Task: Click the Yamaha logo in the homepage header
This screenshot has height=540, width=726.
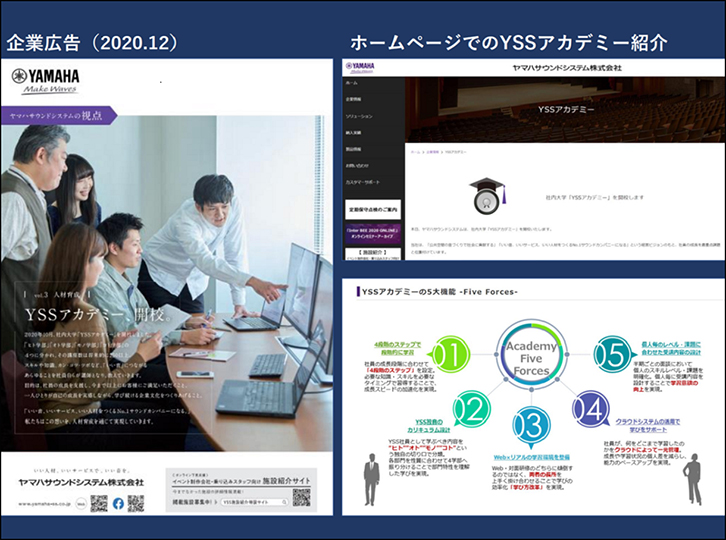Action: click(360, 68)
